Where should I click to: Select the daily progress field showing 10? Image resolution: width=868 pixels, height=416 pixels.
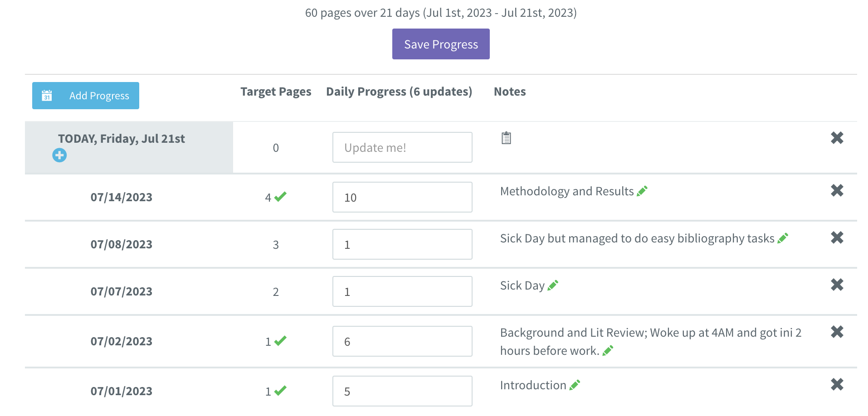click(402, 197)
